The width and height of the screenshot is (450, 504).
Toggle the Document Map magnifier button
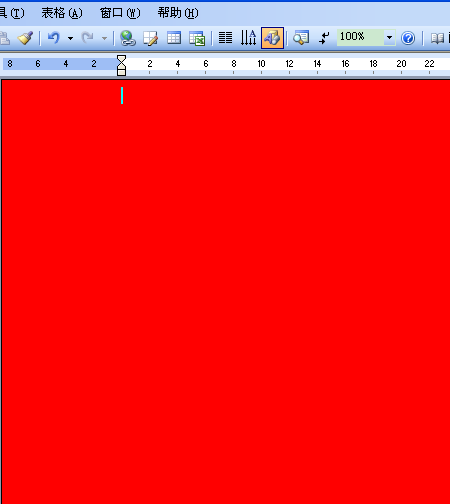click(301, 38)
